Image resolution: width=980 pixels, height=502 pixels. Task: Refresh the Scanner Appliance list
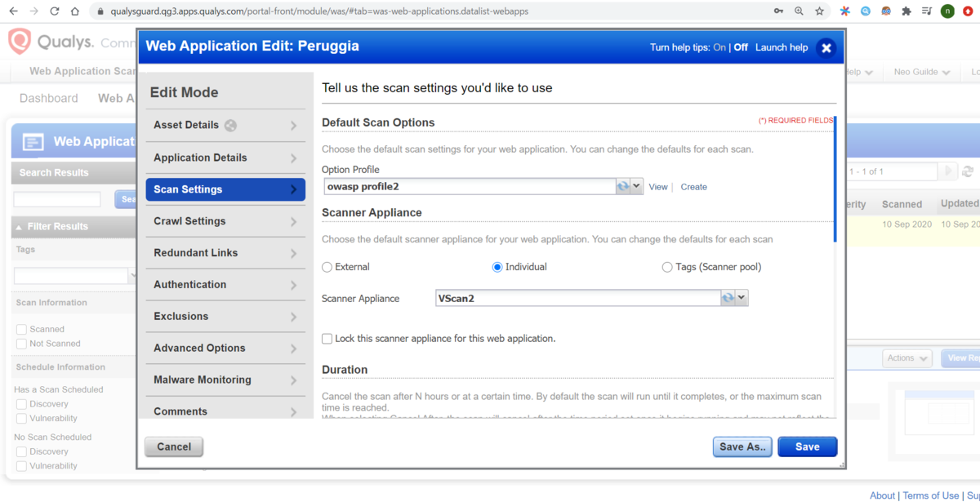(x=728, y=298)
